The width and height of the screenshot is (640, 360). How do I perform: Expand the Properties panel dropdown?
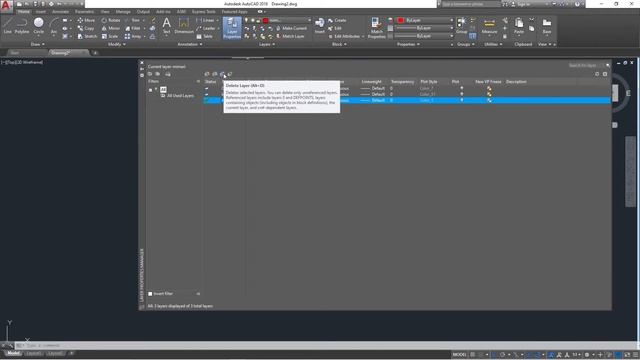(x=408, y=44)
